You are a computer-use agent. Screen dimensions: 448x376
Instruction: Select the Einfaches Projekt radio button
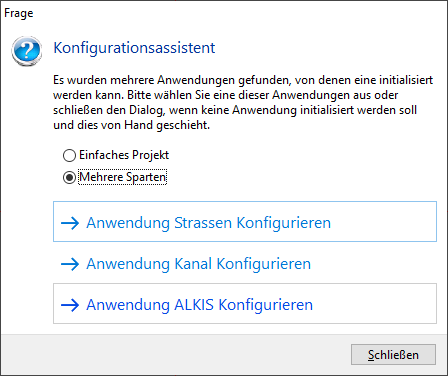tap(69, 155)
